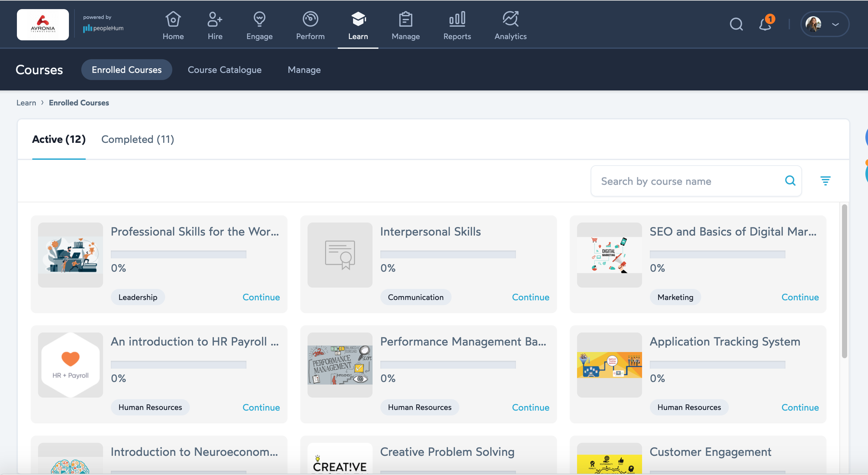Screen dimensions: 868x475
Task: Click Professional Skills course progress bar
Action: tap(178, 254)
